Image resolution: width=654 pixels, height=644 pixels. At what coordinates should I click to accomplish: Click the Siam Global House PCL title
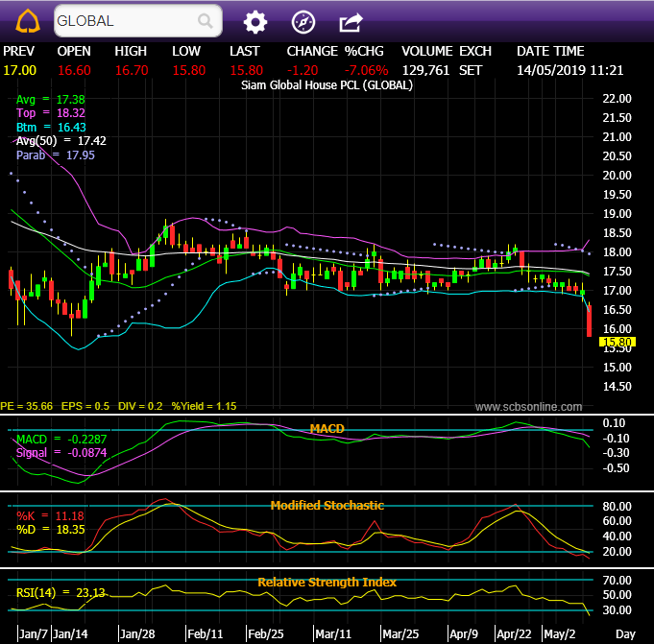327,85
